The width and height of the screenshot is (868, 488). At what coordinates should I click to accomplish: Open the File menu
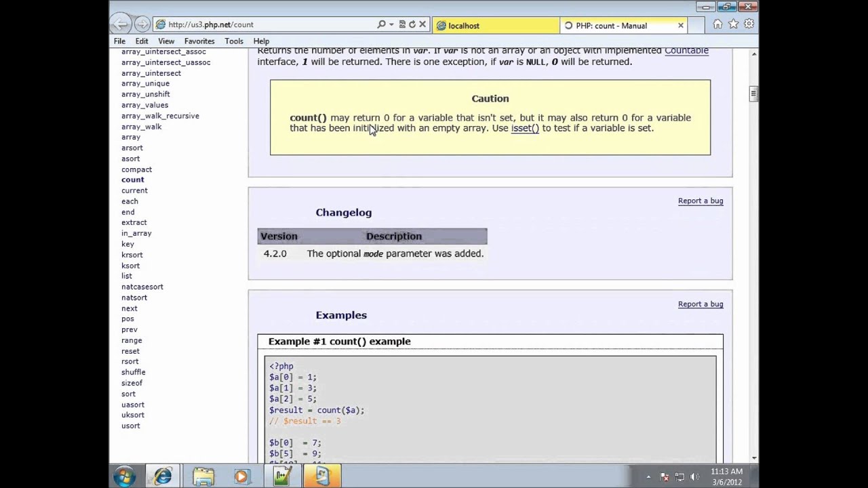coord(119,41)
